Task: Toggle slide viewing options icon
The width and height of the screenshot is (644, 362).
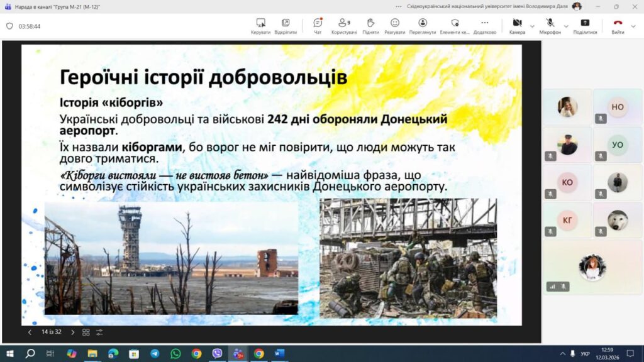Action: [x=99, y=332]
